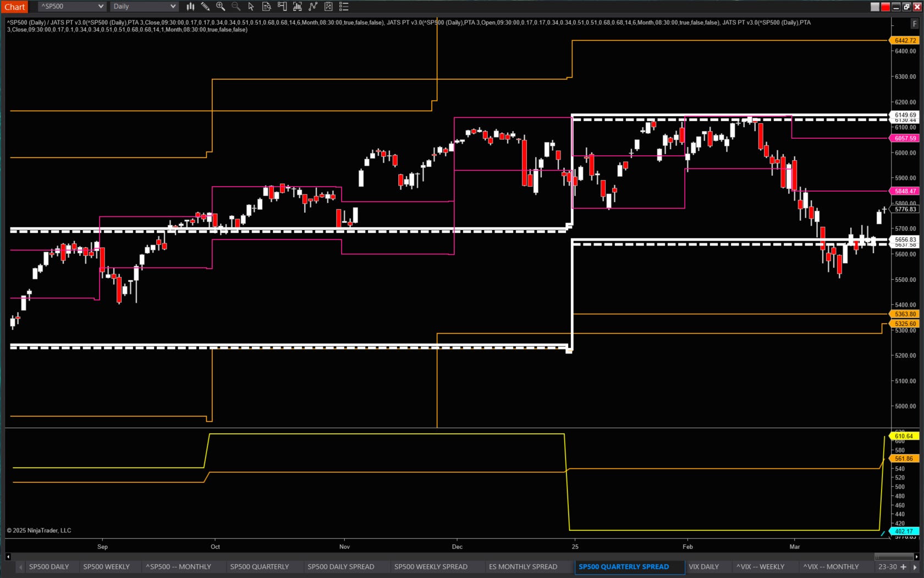Click the plus button to add a tab
Viewport: 924px width, 578px height.
coord(904,567)
